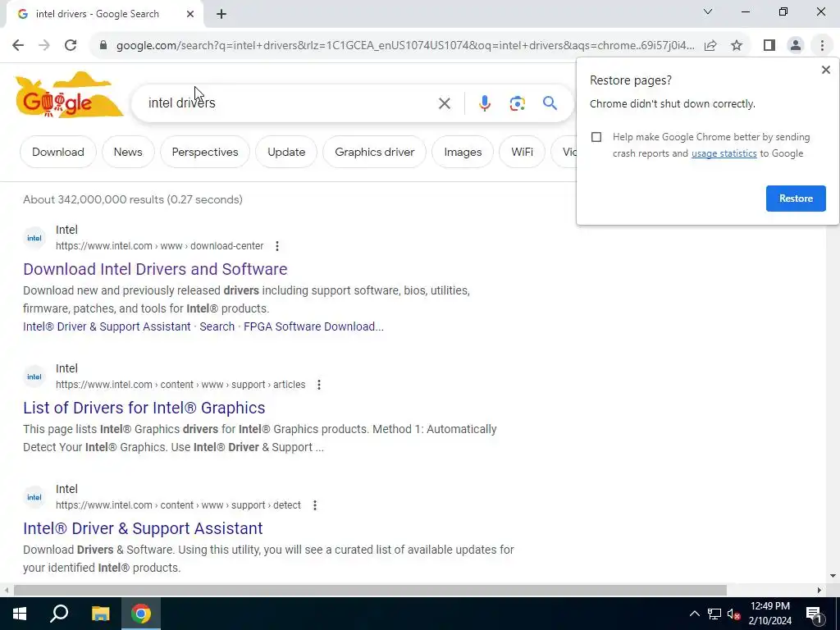Image resolution: width=840 pixels, height=630 pixels.
Task: Dismiss the Restore pages popup with X
Action: (825, 70)
